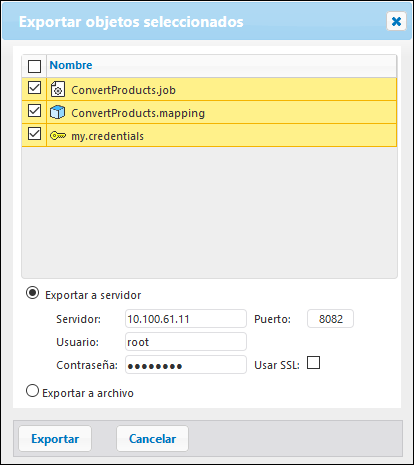
Task: Uncheck the ConvertProducts.mapping checkbox
Action: pyautogui.click(x=34, y=111)
